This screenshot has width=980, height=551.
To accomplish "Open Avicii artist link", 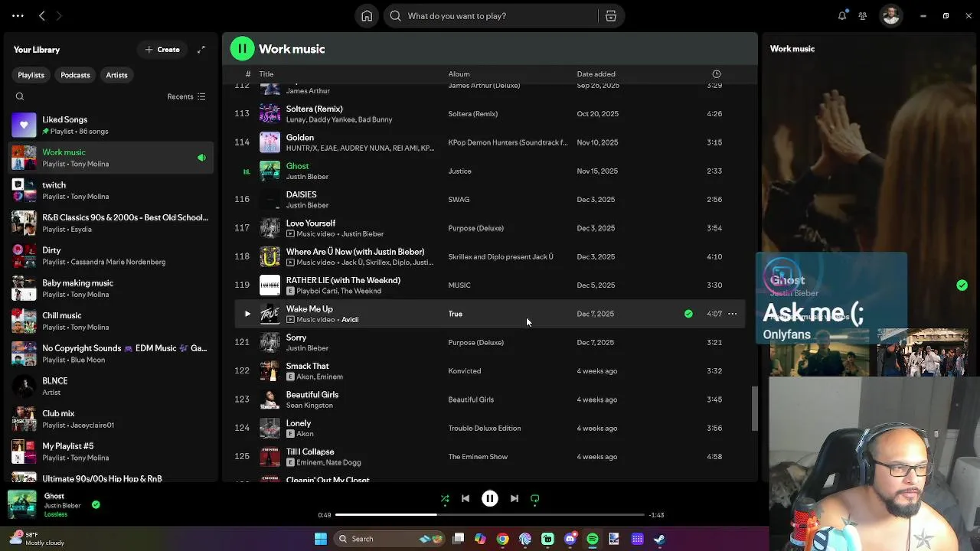I will point(350,320).
